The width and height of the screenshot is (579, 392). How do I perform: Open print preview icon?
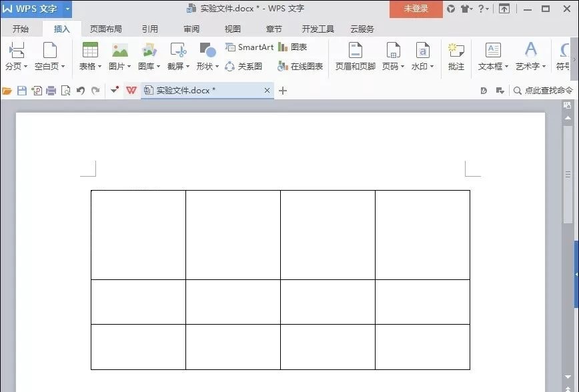click(x=66, y=91)
